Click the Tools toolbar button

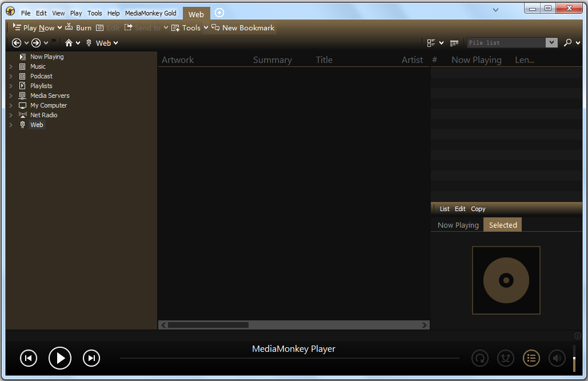tap(186, 28)
